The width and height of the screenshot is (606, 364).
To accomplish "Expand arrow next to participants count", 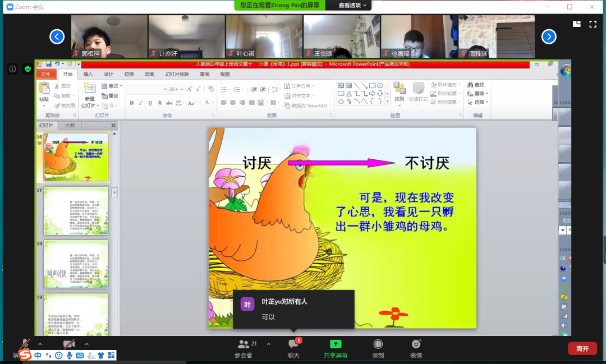I will pyautogui.click(x=269, y=343).
